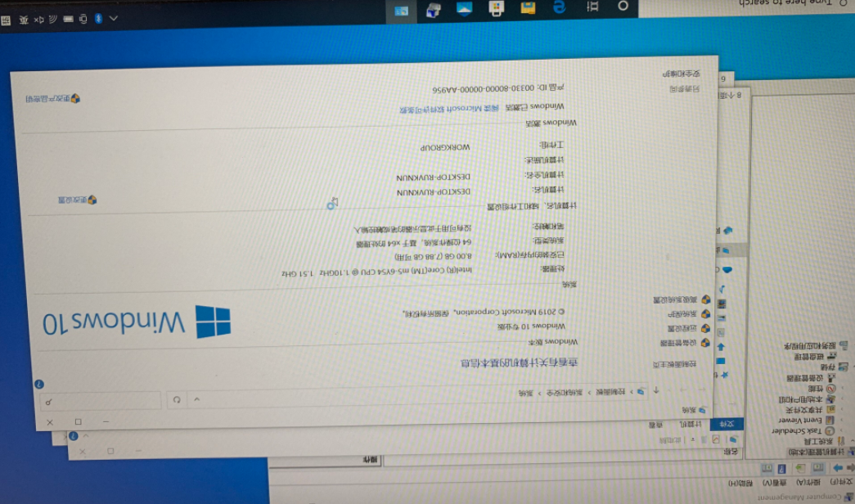Click the help icon in System window
855x504 pixels.
click(x=39, y=384)
